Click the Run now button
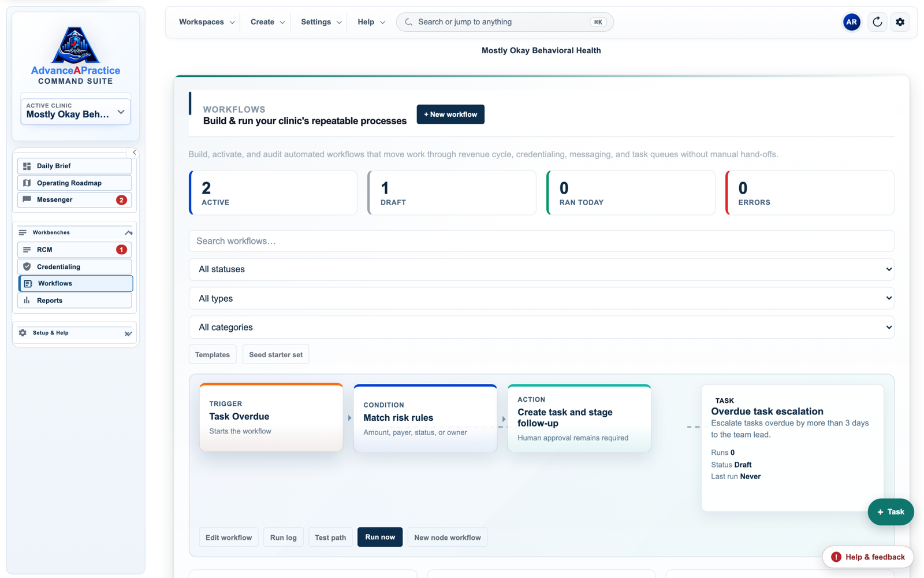The height and width of the screenshot is (578, 924). point(380,537)
